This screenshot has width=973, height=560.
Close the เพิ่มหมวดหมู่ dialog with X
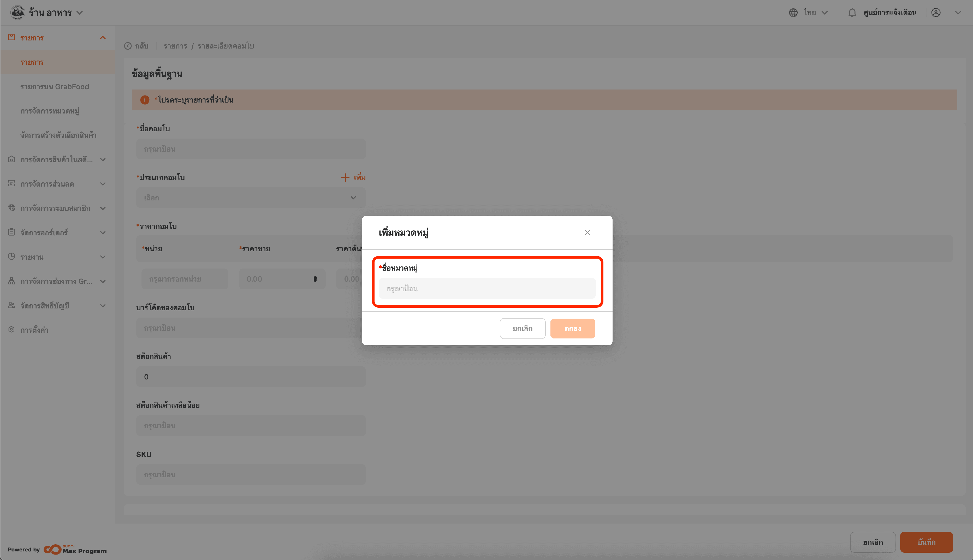coord(587,233)
